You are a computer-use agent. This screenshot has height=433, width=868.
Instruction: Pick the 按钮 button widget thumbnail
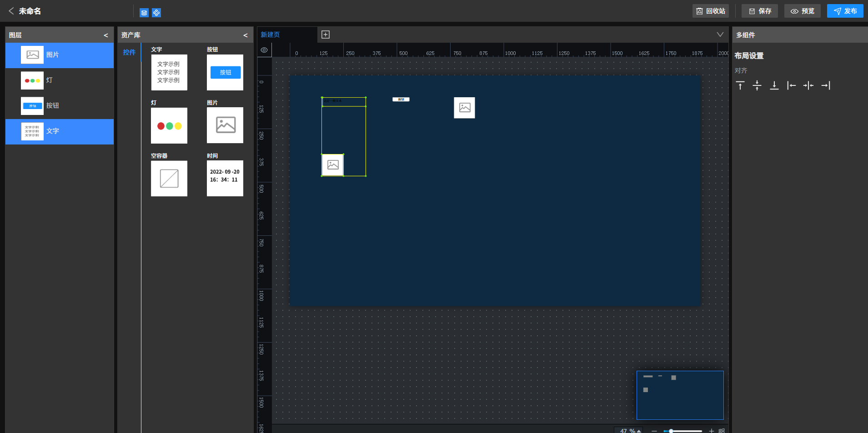pyautogui.click(x=225, y=72)
